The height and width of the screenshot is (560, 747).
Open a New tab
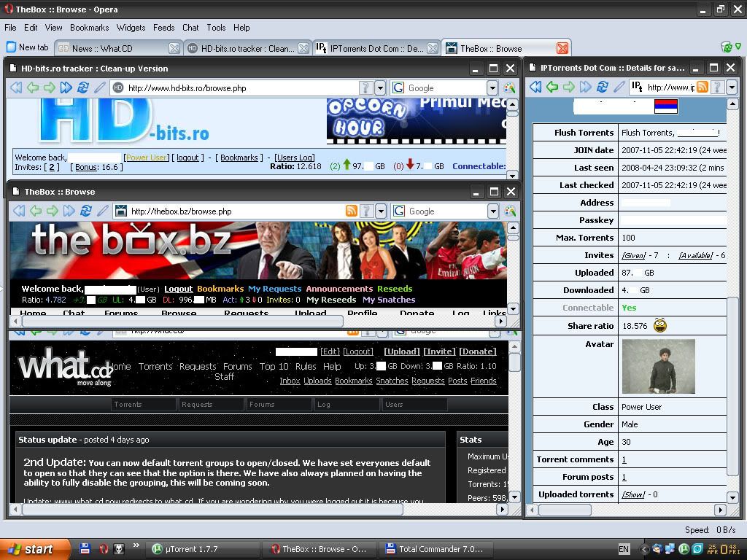(28, 47)
